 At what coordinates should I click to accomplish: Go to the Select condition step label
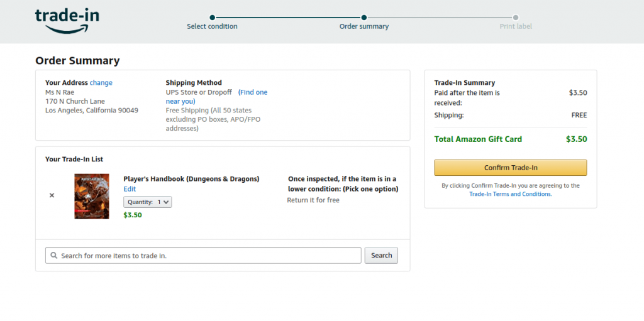[212, 27]
